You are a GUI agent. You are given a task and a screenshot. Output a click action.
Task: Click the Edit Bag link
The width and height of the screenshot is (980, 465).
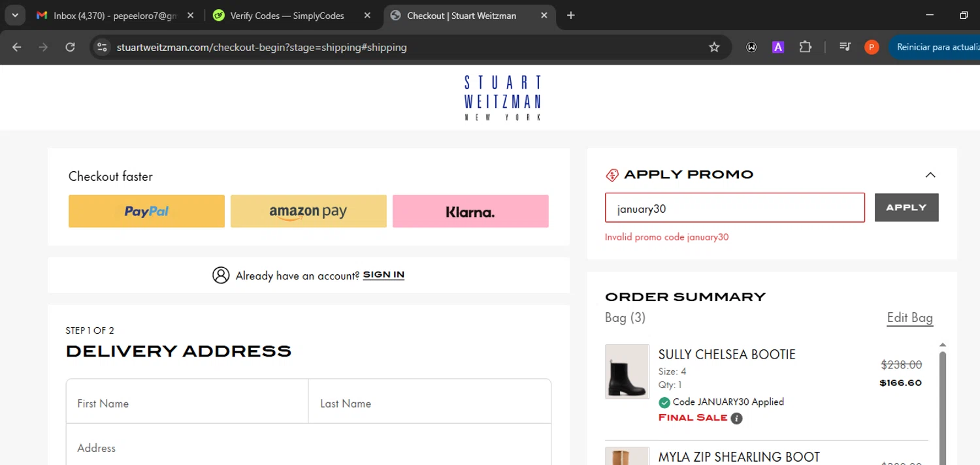909,317
